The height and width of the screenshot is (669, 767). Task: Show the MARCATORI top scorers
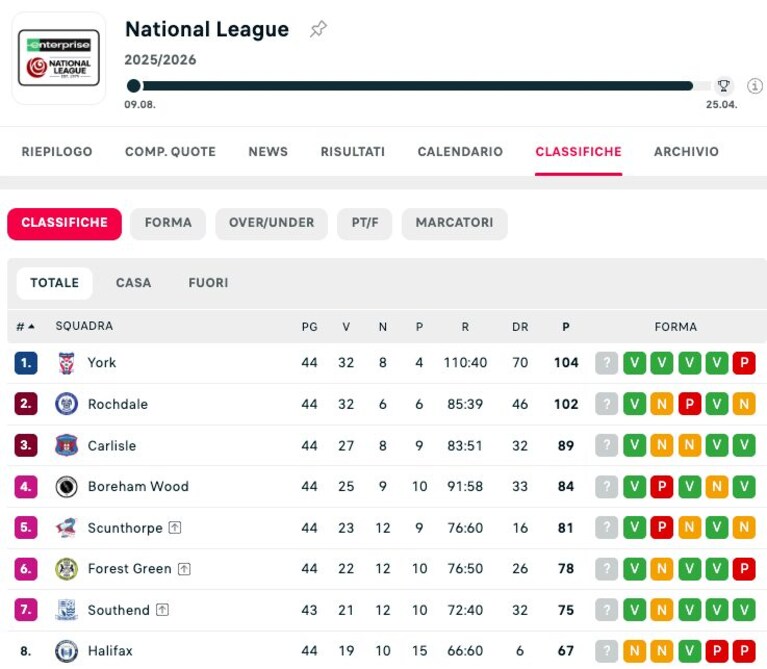(454, 223)
